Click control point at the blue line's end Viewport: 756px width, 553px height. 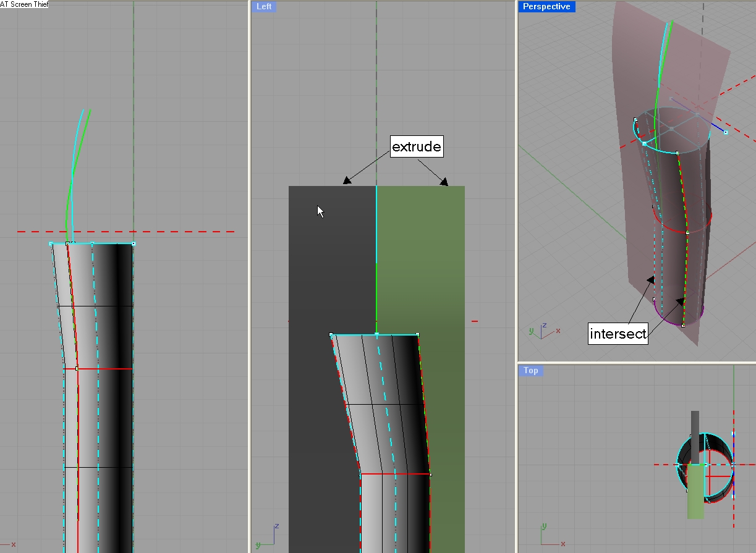tap(726, 132)
